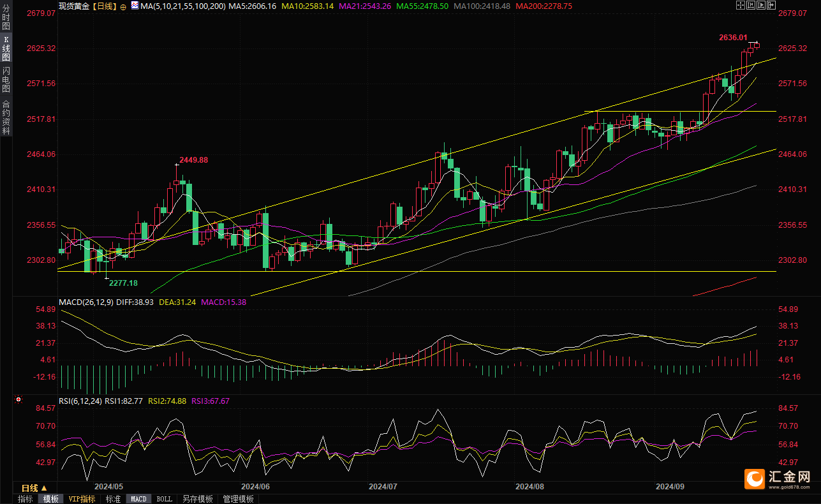Click the chart play-forward icon at top right
This screenshot has height=504, width=821.
pyautogui.click(x=761, y=5)
